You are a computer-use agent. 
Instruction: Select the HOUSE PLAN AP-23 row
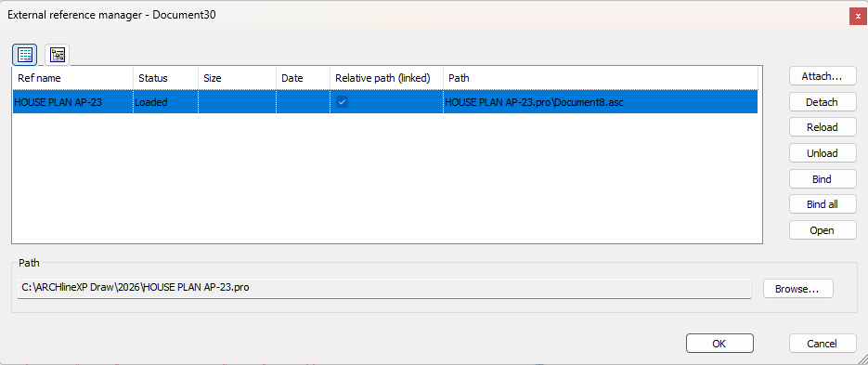(x=384, y=102)
